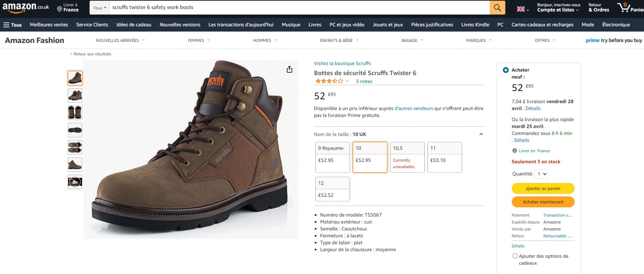This screenshot has width=644, height=274.
Task: Open the Tous search category dropdown
Action: [x=100, y=8]
